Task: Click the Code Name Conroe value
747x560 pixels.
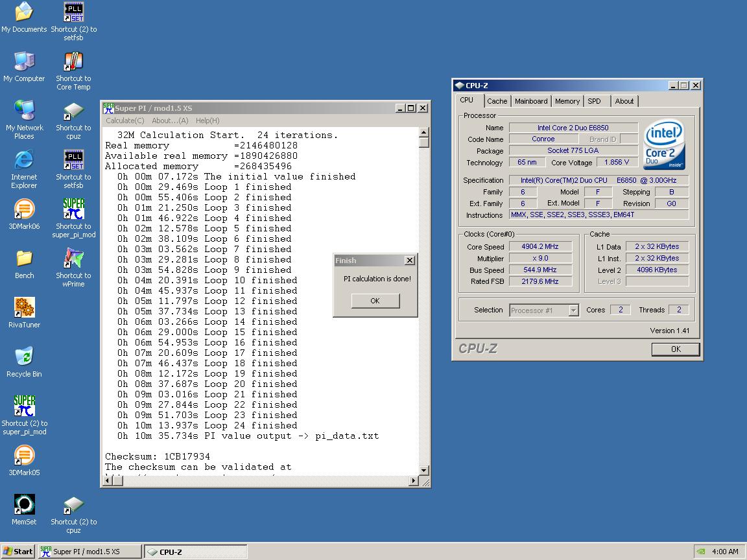Action: tap(543, 139)
